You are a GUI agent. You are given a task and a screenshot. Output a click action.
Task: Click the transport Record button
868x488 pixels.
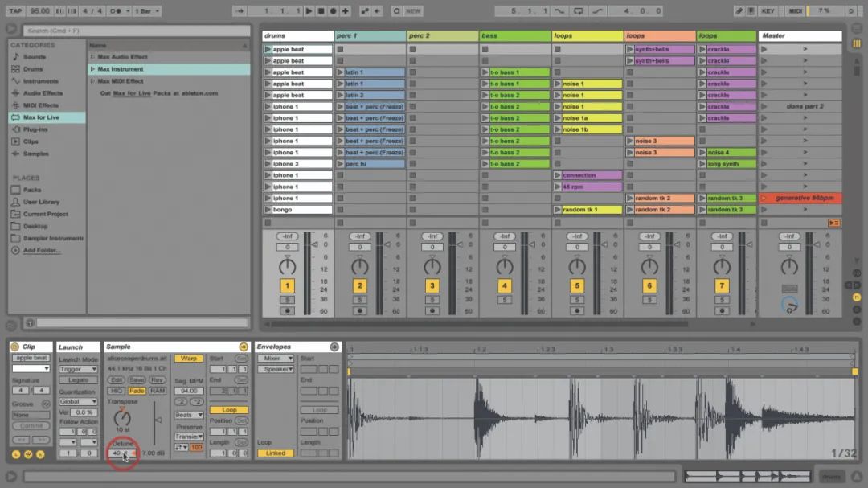[x=334, y=11]
